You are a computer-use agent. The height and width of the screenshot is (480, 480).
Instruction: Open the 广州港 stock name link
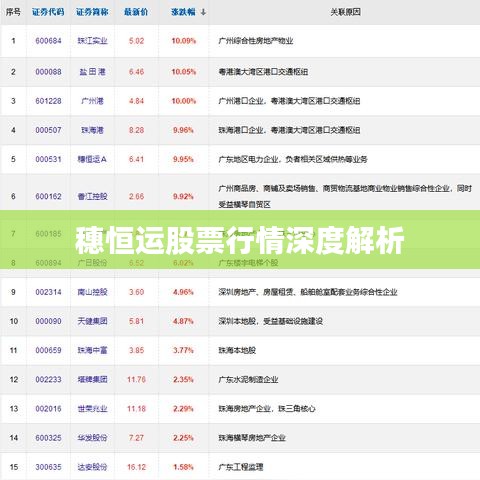[92, 101]
